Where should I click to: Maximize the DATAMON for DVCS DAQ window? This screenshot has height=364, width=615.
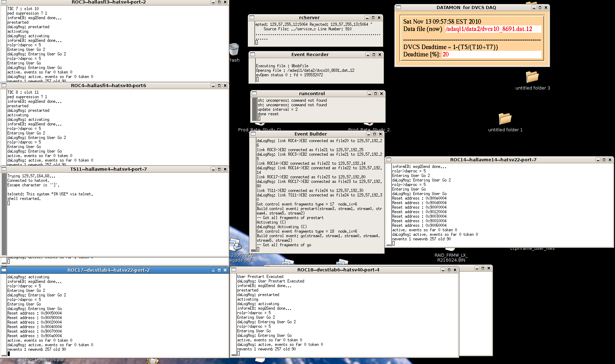(540, 7)
